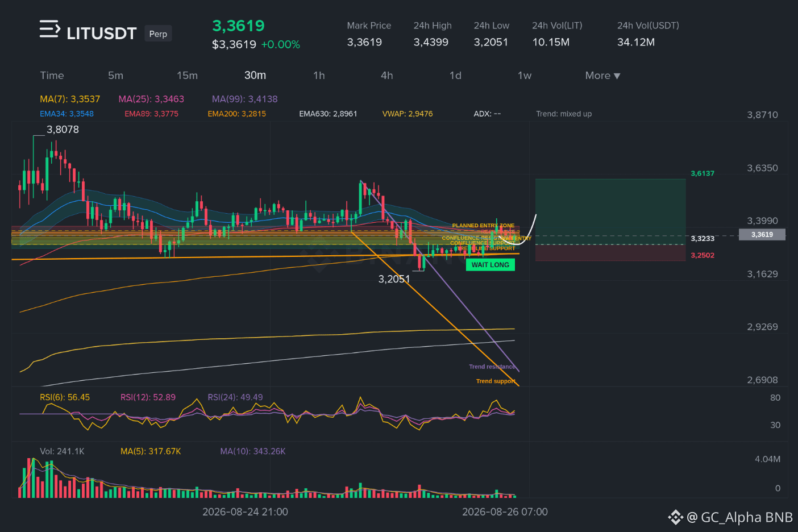Expand the More timeframes dropdown
The image size is (798, 532).
602,76
